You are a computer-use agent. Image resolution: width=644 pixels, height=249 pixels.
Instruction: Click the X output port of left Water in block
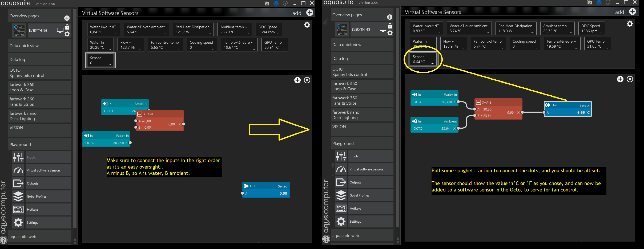click(130, 143)
